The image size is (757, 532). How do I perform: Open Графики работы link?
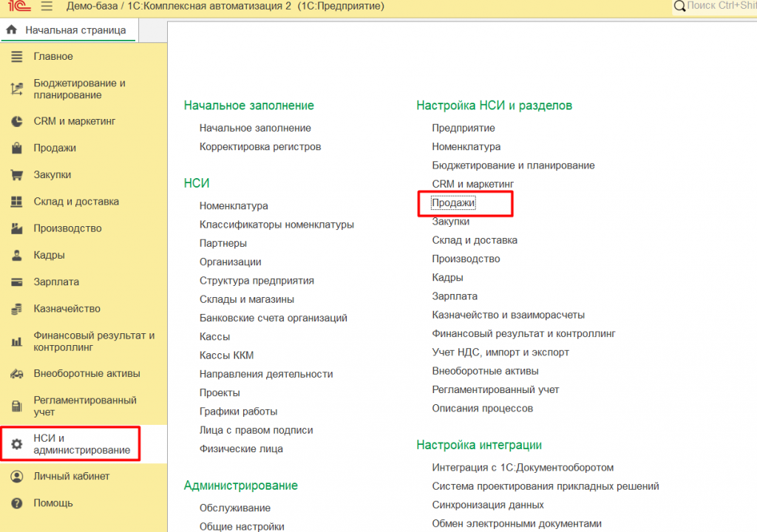[239, 412]
